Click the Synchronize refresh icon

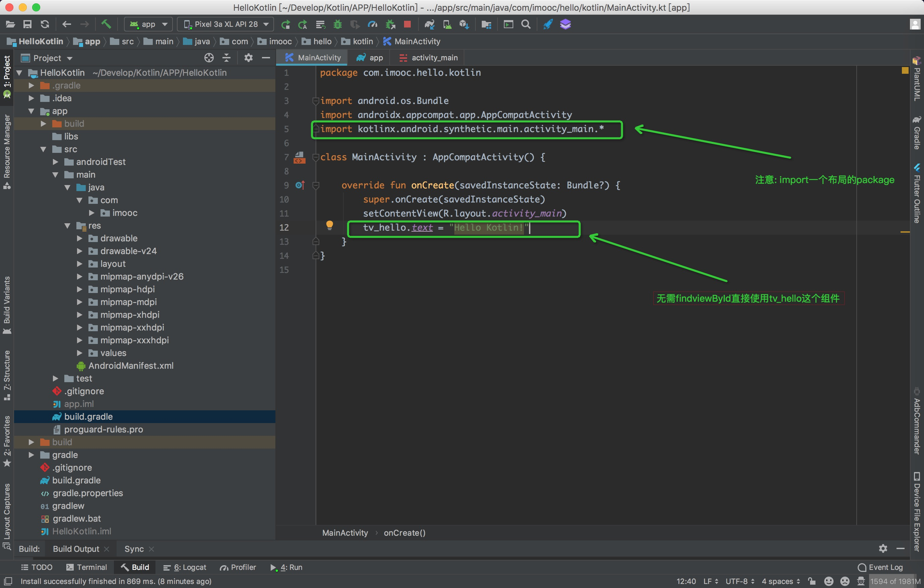45,24
